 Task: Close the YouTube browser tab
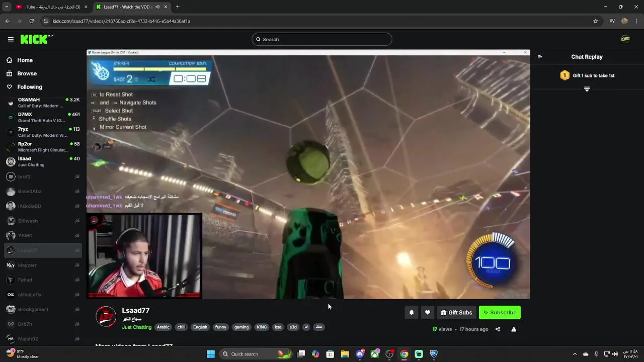[86, 7]
